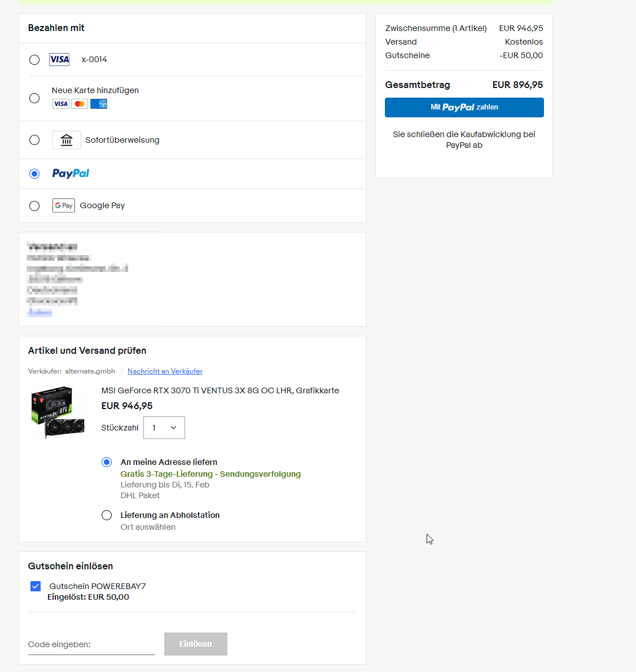Choose Google Pay radio option
This screenshot has width=636, height=672.
point(34,206)
